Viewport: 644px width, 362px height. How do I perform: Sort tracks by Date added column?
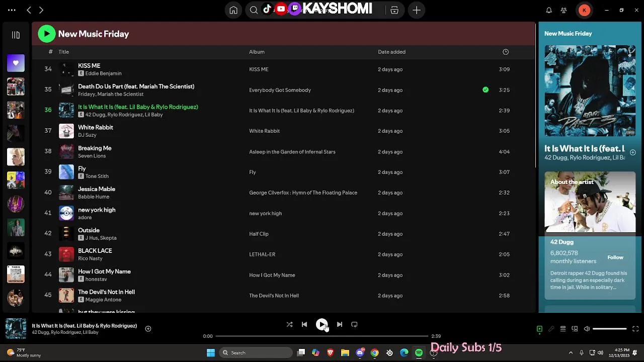tap(391, 52)
